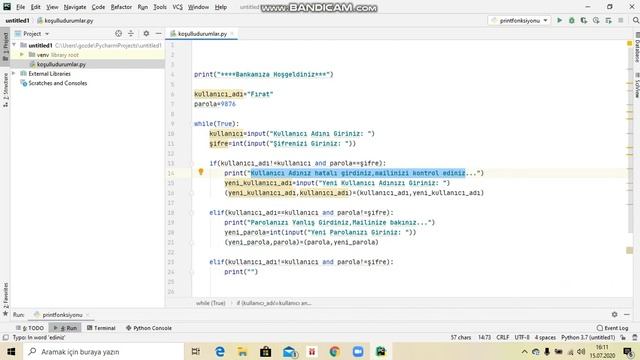Expand the venv library root folder
This screenshot has height=360, width=640.
coord(22,54)
